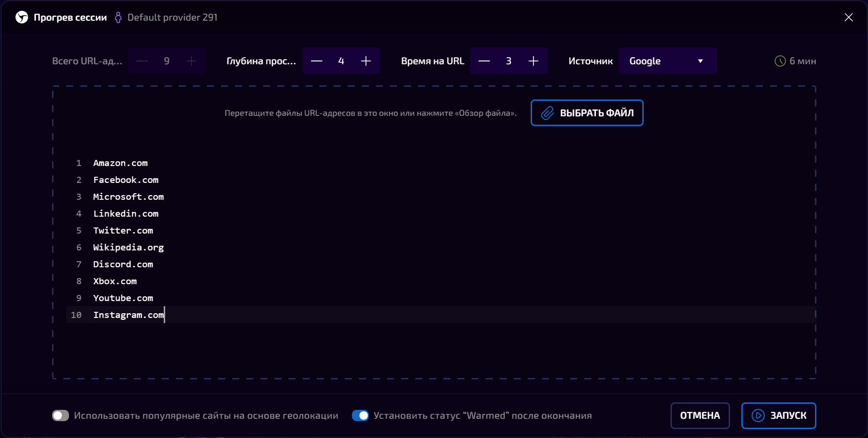This screenshot has height=438, width=868.
Task: Click the app logo beside Прогрев сессии
Action: click(x=22, y=17)
